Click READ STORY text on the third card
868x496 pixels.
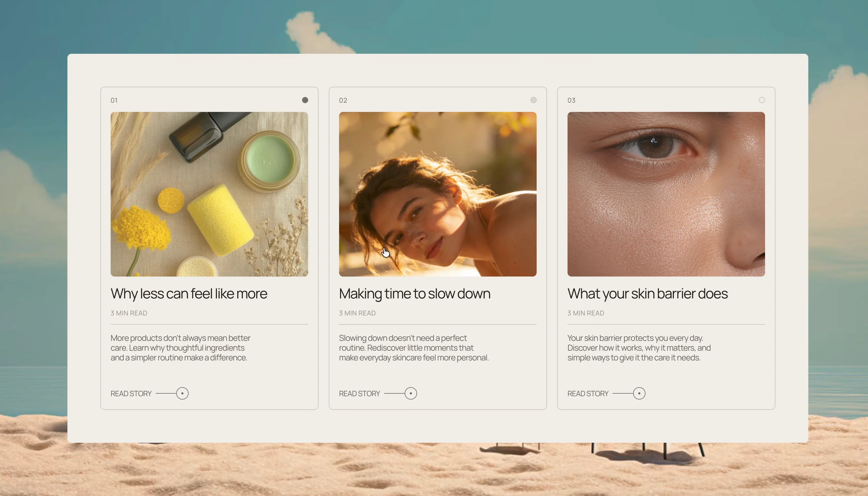tap(588, 394)
